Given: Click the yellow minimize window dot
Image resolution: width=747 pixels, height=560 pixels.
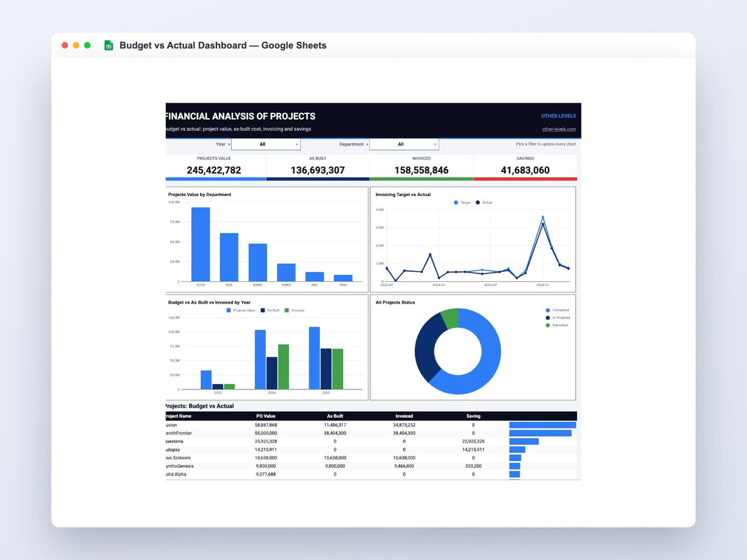Looking at the screenshot, I should [x=76, y=45].
